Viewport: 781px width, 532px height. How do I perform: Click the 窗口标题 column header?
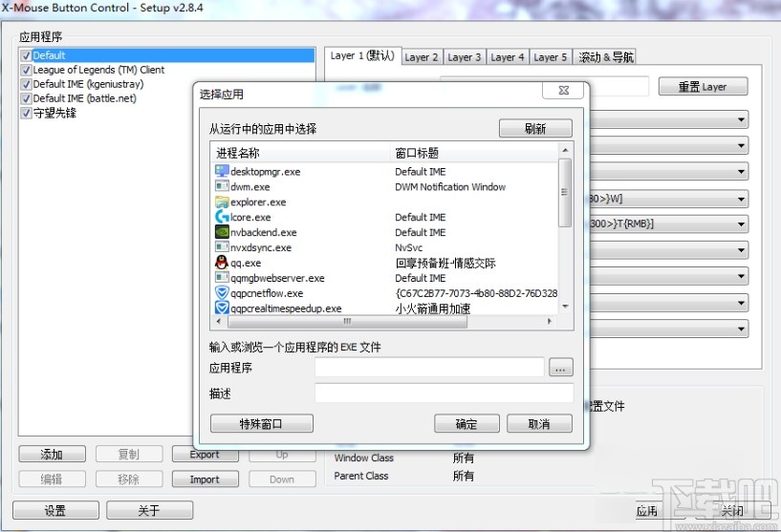pyautogui.click(x=474, y=153)
